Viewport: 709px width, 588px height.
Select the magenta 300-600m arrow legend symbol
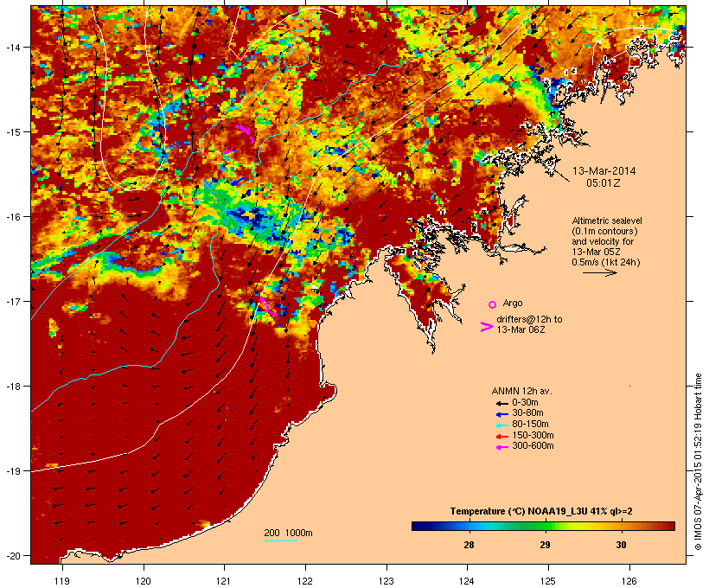[x=502, y=447]
